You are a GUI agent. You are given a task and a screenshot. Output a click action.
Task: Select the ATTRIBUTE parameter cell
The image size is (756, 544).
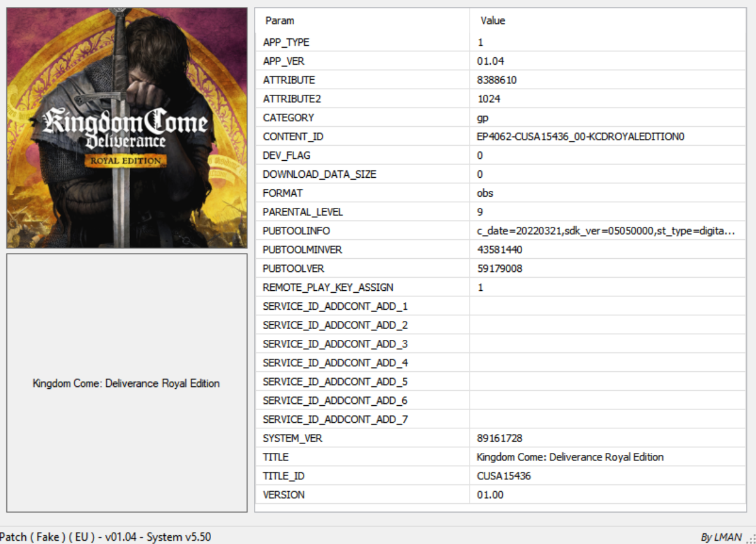[289, 80]
